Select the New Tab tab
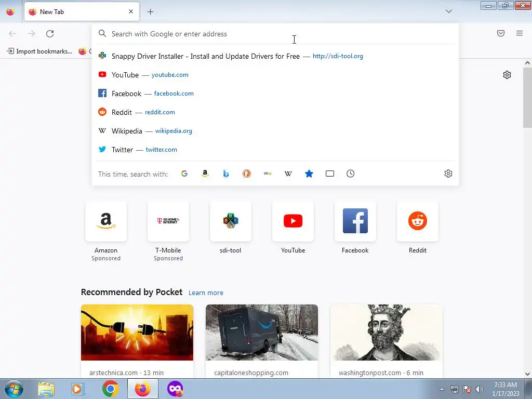This screenshot has width=532, height=399. (x=82, y=11)
